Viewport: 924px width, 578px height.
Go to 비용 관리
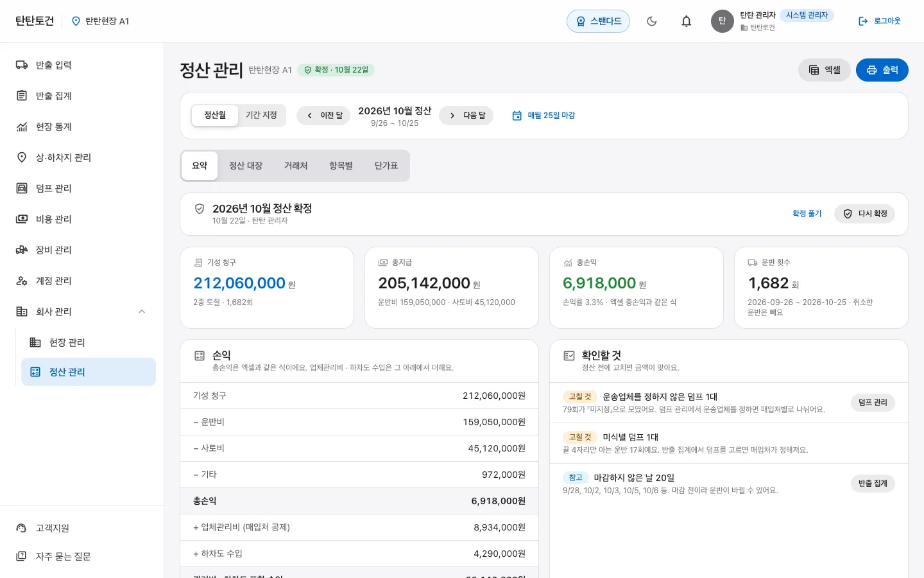pyautogui.click(x=82, y=219)
